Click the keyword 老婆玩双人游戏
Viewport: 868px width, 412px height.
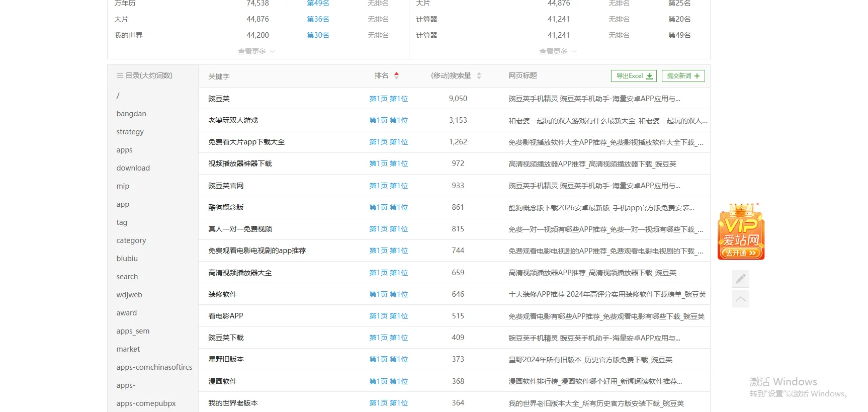click(233, 120)
